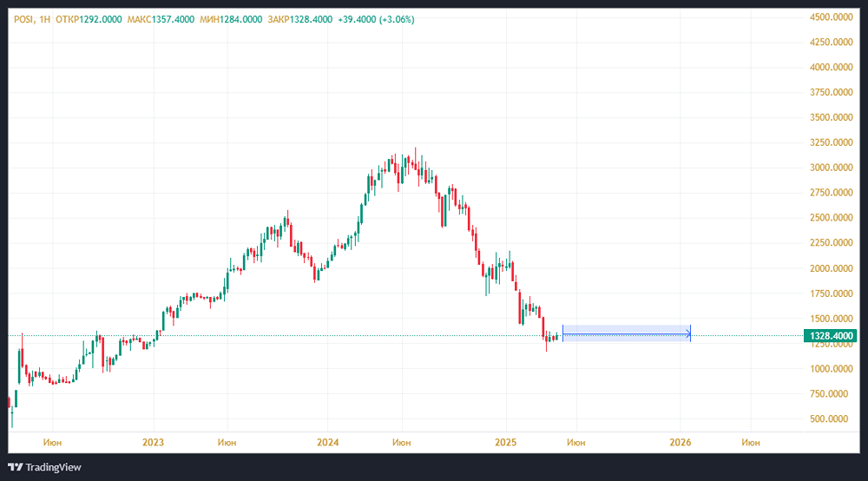Click the TradingView wordmark text

click(x=53, y=467)
